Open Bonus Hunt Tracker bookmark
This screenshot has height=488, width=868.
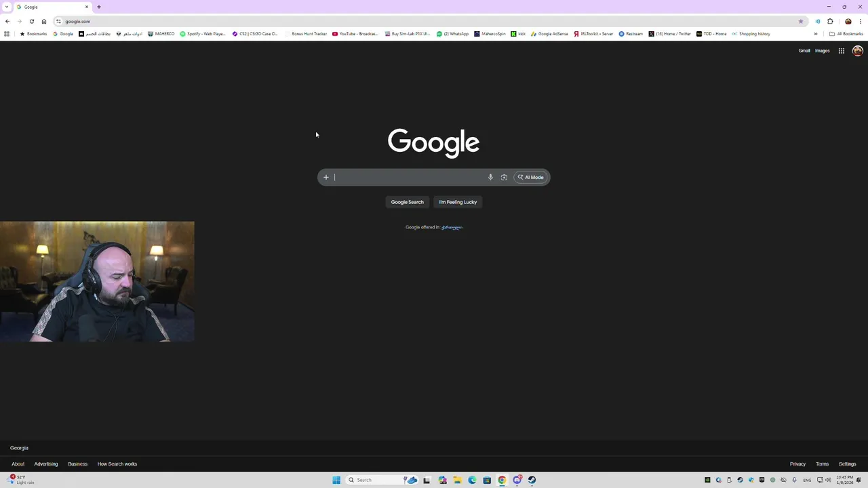click(x=306, y=34)
